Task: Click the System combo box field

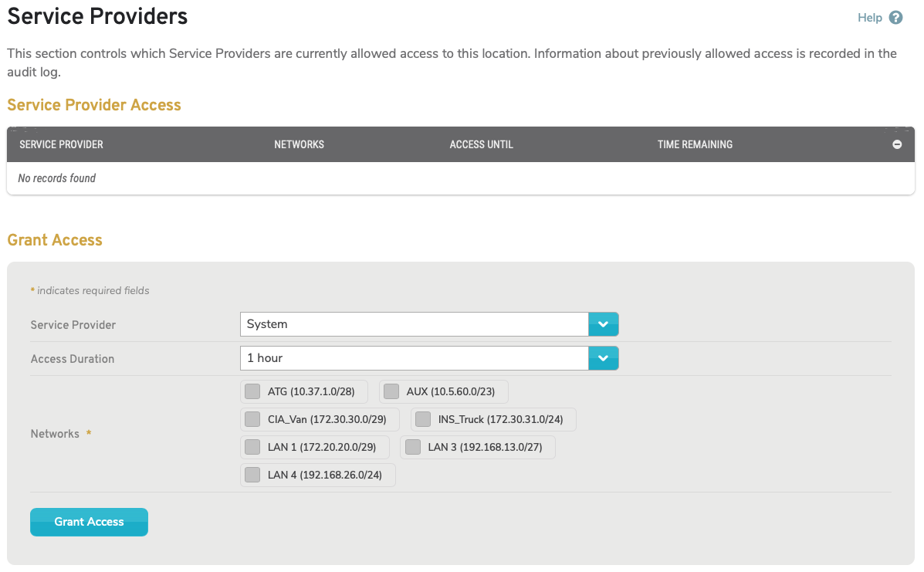Action: point(414,323)
